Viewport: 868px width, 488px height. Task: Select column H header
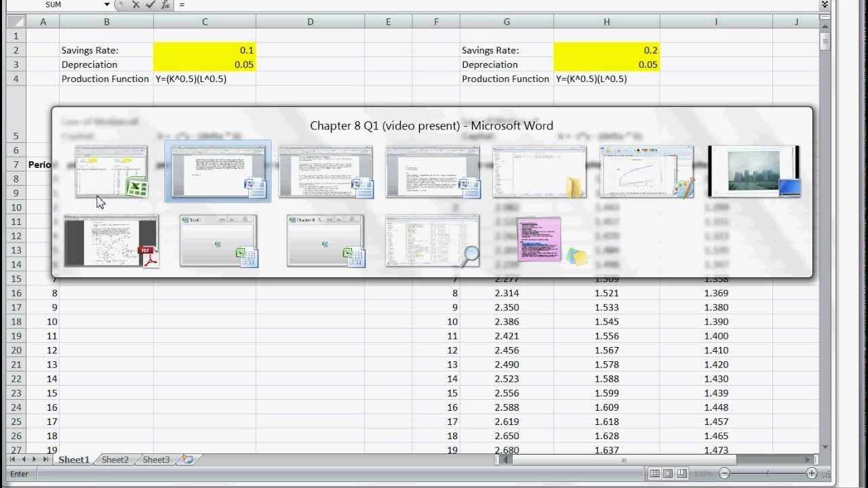pos(606,22)
